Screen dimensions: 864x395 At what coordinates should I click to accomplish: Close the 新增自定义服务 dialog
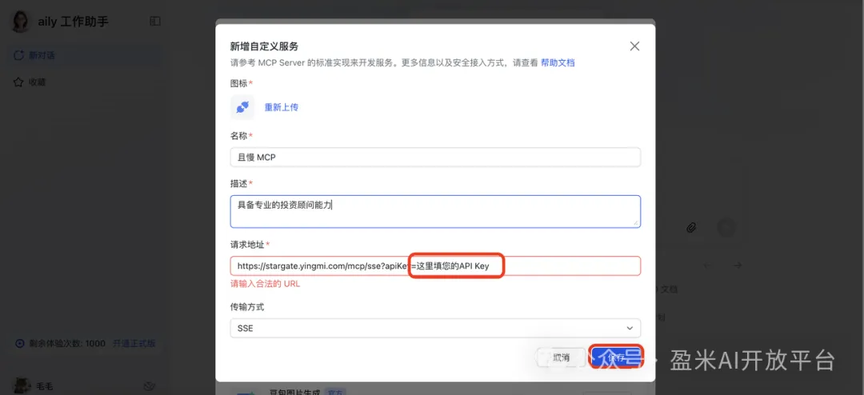point(635,46)
